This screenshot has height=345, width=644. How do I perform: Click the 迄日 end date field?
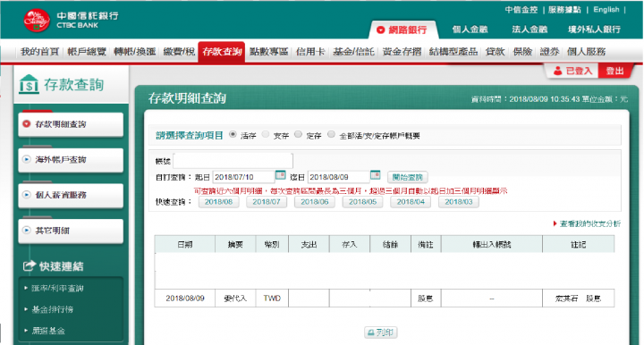point(338,177)
